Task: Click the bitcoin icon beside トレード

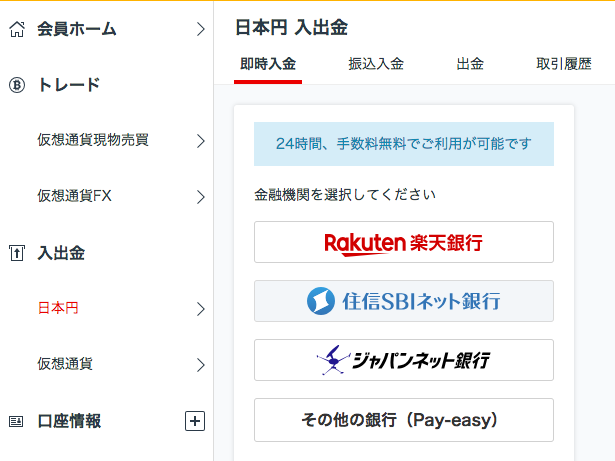Action: tap(17, 85)
